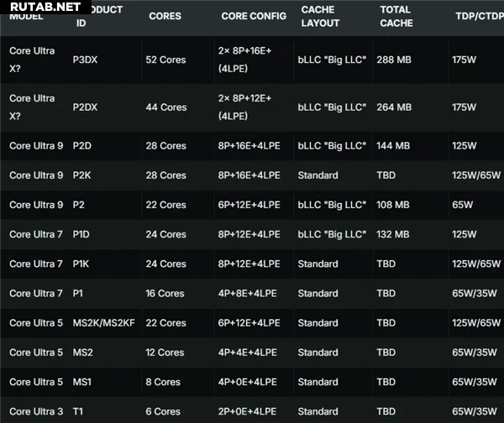Click the Core Ultra 3 model cell
This screenshot has height=423, width=504.
pyautogui.click(x=35, y=411)
